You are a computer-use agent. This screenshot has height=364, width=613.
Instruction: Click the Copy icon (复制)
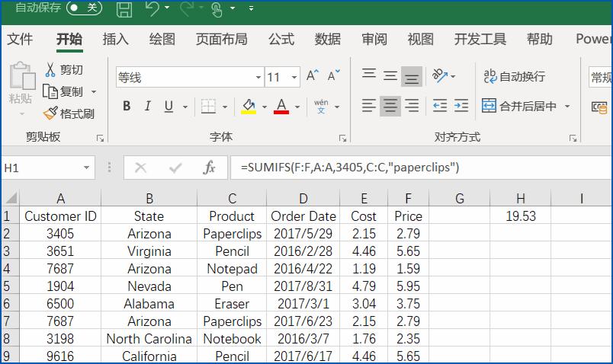click(x=50, y=92)
